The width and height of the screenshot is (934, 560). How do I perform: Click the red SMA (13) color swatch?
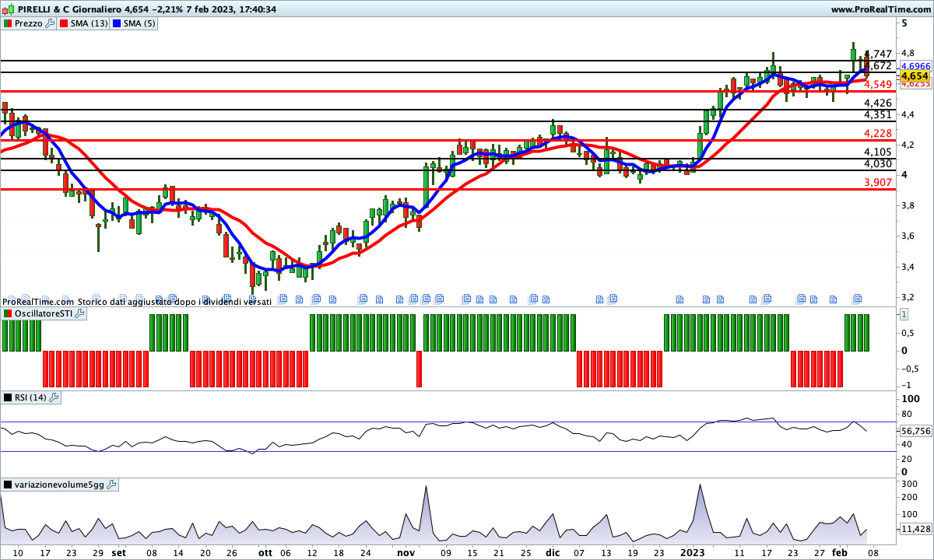pos(65,23)
